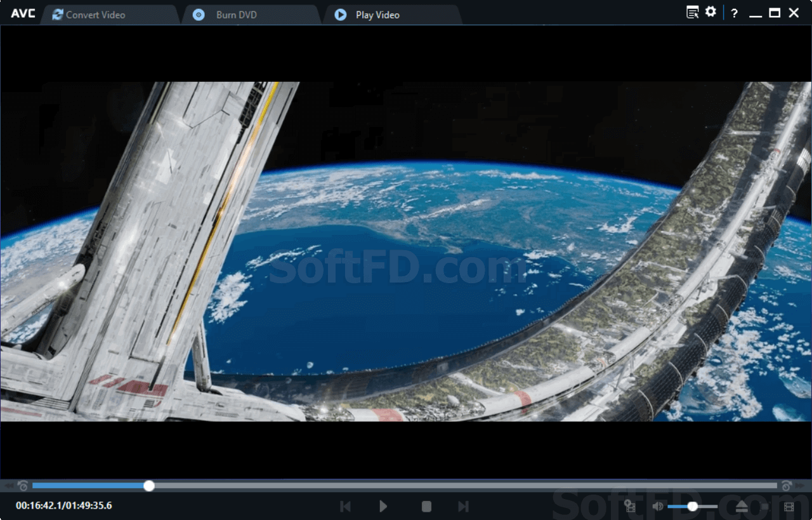The image size is (812, 520).
Task: Click the eject icon to open media
Action: [742, 506]
